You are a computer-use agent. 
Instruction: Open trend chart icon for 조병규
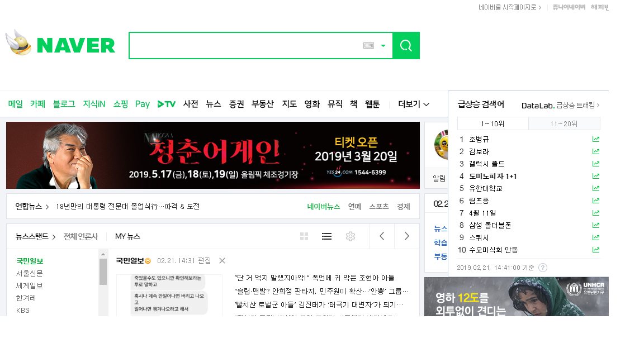[596, 139]
